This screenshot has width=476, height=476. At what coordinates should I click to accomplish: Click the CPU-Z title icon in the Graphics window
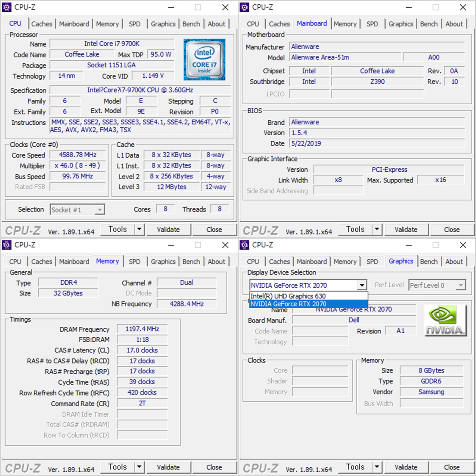(x=244, y=245)
